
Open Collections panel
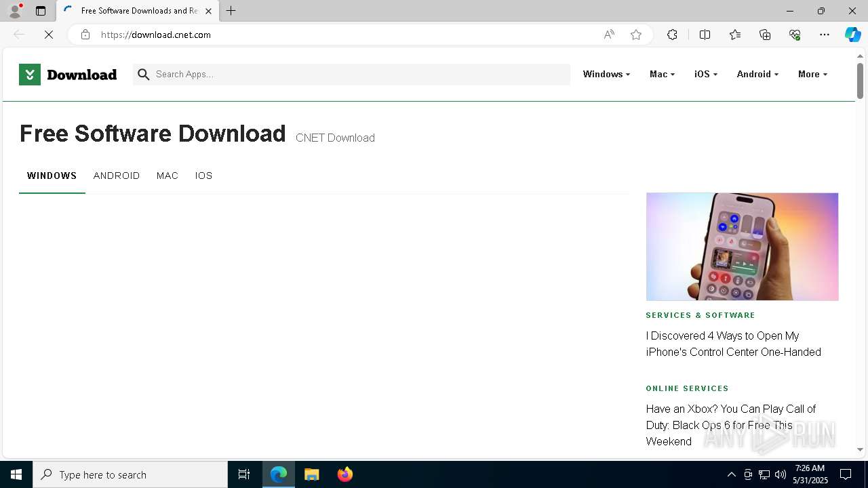pyautogui.click(x=765, y=35)
